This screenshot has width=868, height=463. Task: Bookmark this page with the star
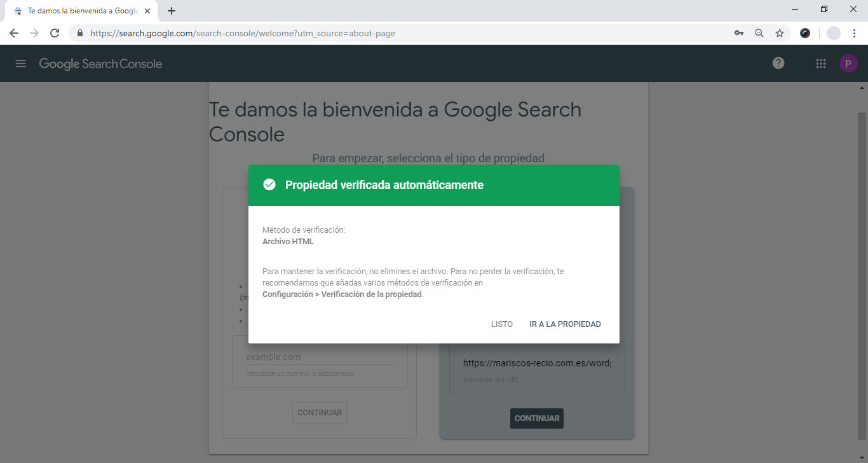click(x=780, y=33)
